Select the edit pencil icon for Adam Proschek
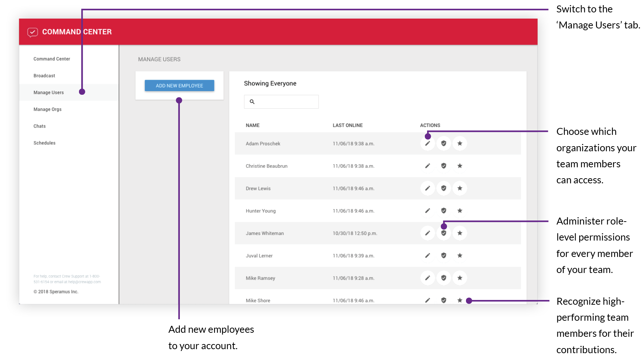The image size is (644, 359). [427, 143]
